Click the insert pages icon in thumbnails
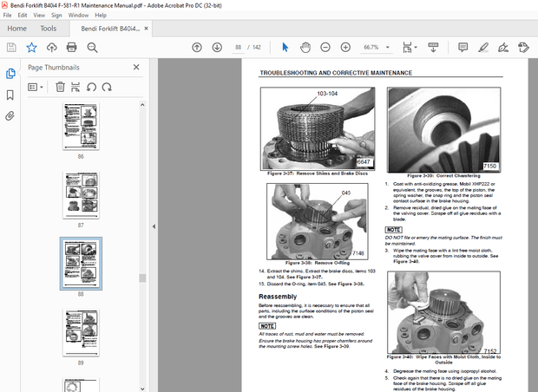The image size is (538, 392). pyautogui.click(x=75, y=87)
